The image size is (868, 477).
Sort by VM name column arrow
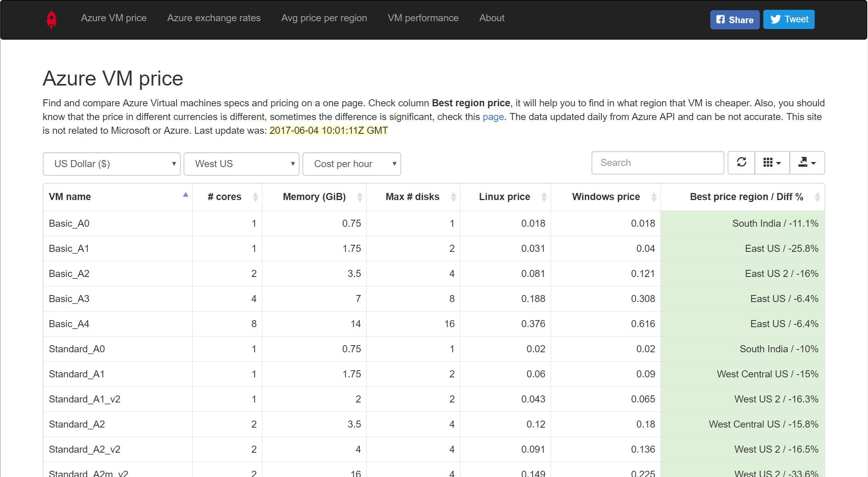tap(186, 195)
